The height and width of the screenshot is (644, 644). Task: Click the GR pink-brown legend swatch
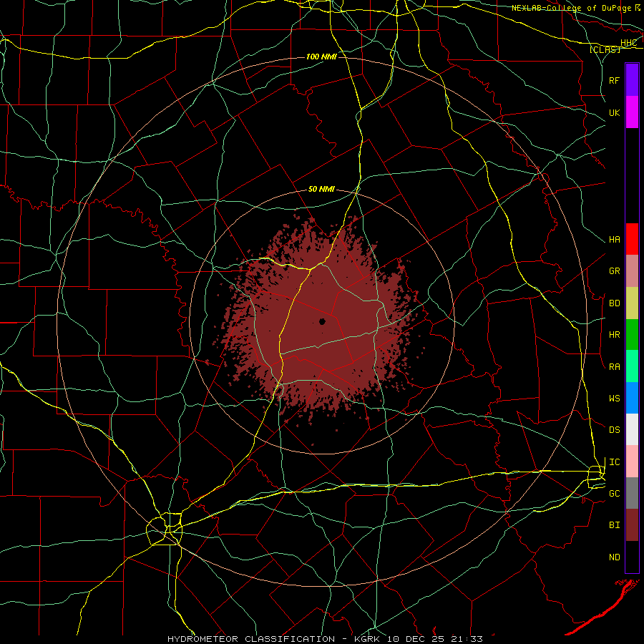pos(632,271)
